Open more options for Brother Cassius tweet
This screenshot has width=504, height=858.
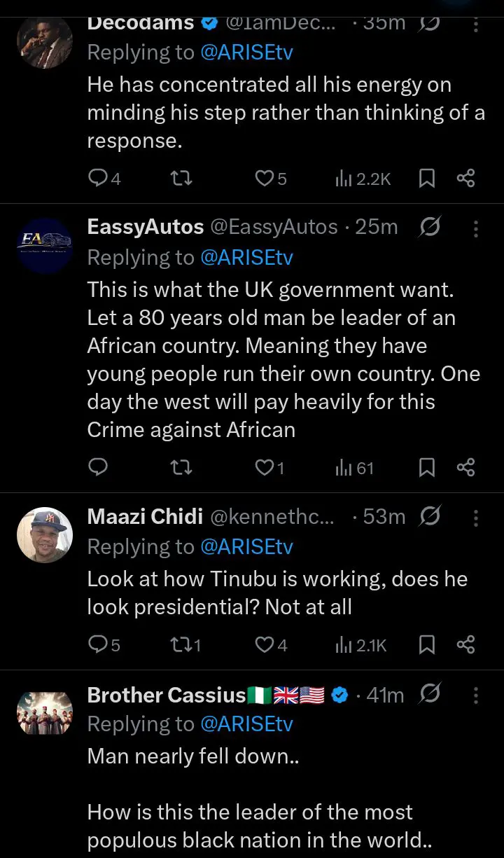point(476,695)
